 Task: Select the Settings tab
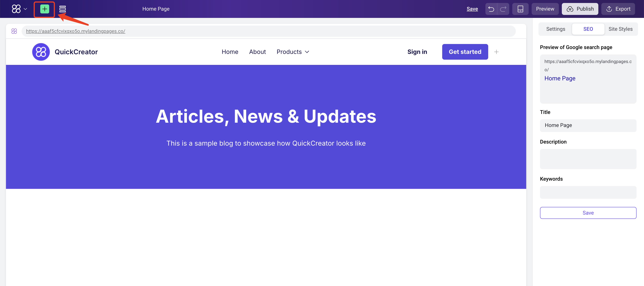click(555, 29)
